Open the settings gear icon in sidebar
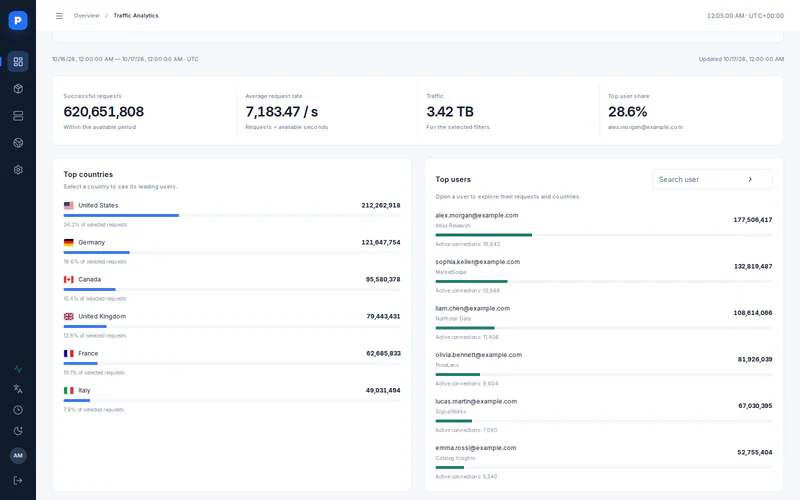The image size is (800, 500). (x=18, y=170)
